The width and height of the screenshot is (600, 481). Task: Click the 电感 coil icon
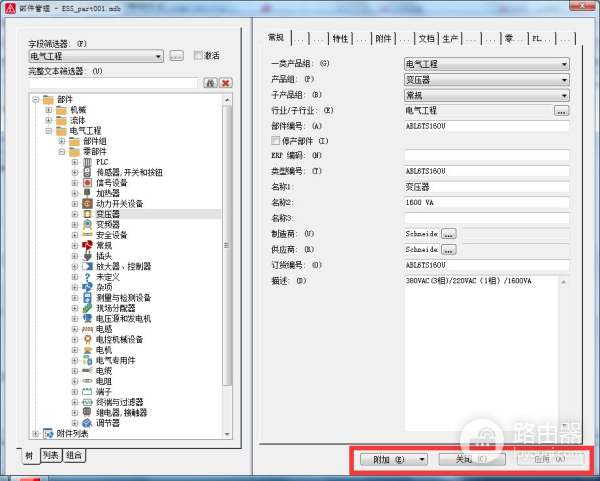pyautogui.click(x=87, y=329)
